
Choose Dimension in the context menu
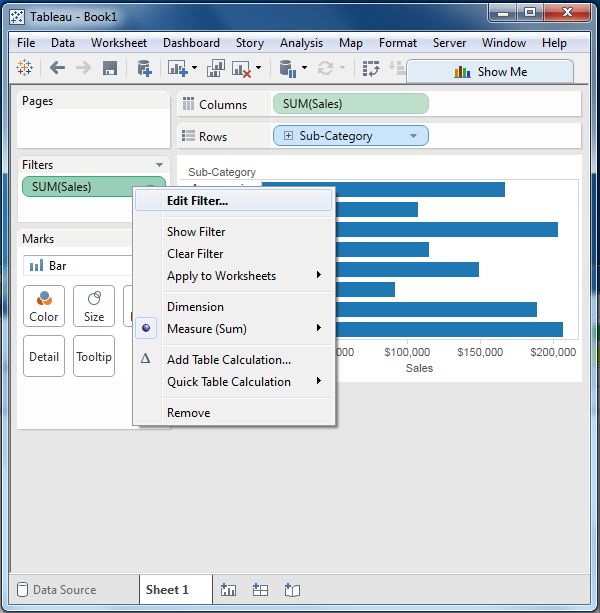click(195, 307)
